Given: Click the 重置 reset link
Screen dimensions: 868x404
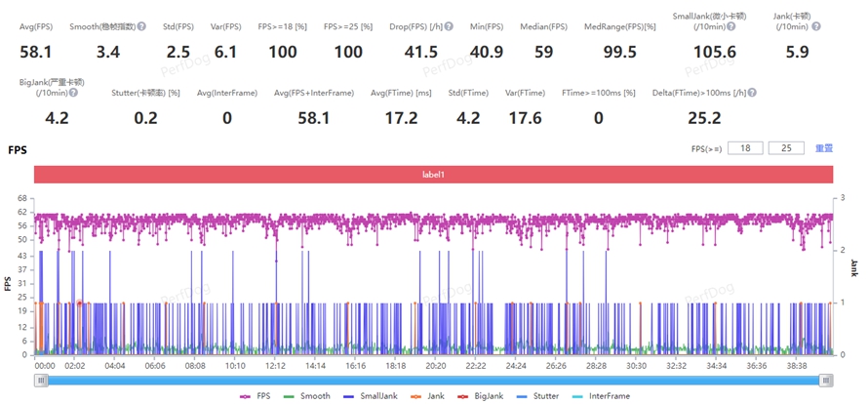Looking at the screenshot, I should pos(824,148).
